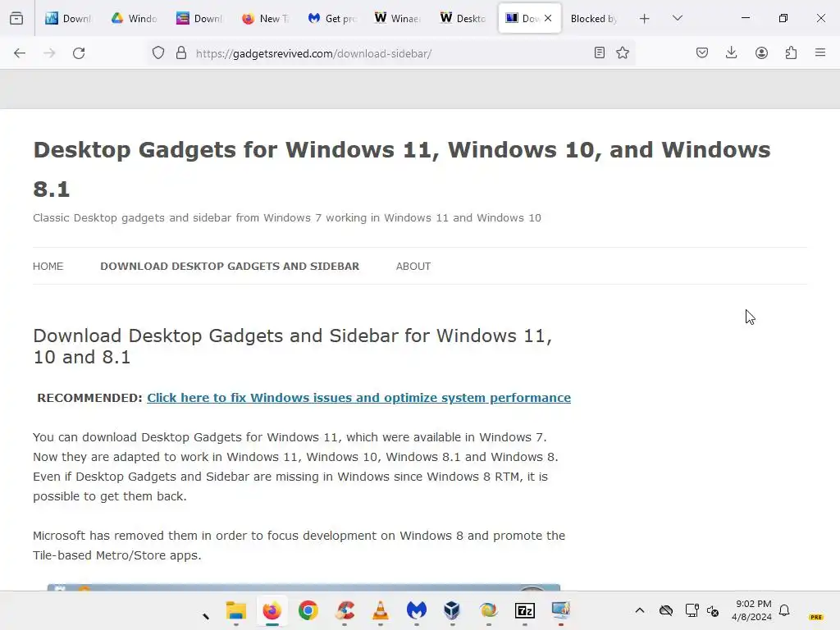Open a new tab with plus button
840x630 pixels.
click(645, 18)
